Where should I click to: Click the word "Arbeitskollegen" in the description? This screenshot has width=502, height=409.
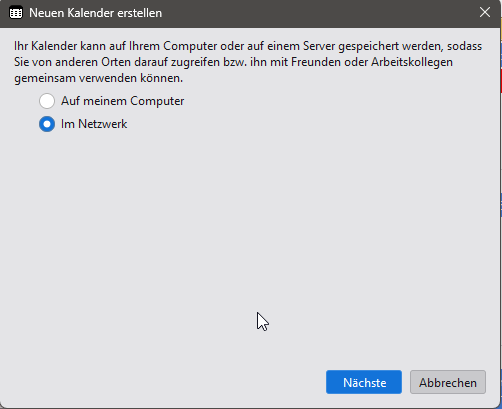coord(412,62)
